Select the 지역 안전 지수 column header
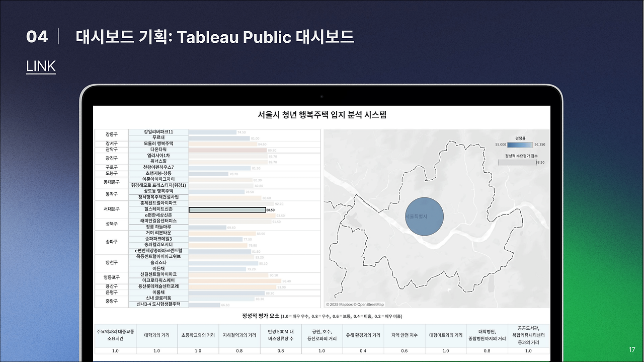644x362 pixels. point(404,334)
